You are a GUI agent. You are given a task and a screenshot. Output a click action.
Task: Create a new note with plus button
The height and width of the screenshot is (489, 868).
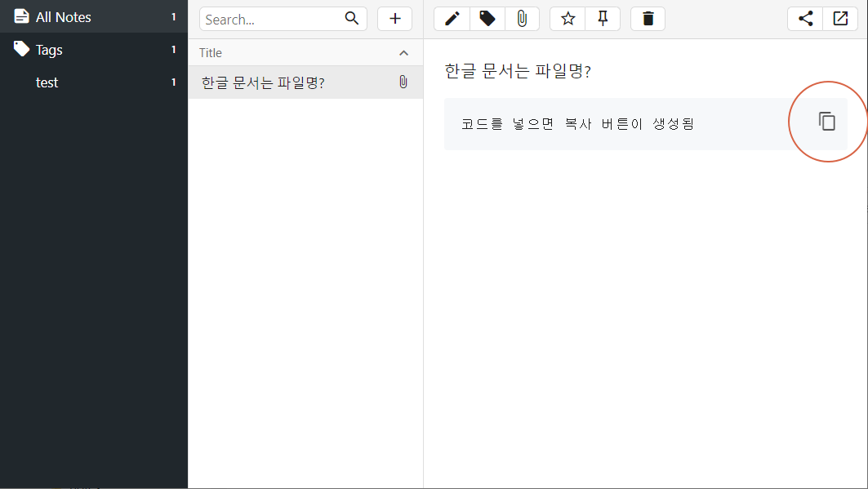coord(394,19)
